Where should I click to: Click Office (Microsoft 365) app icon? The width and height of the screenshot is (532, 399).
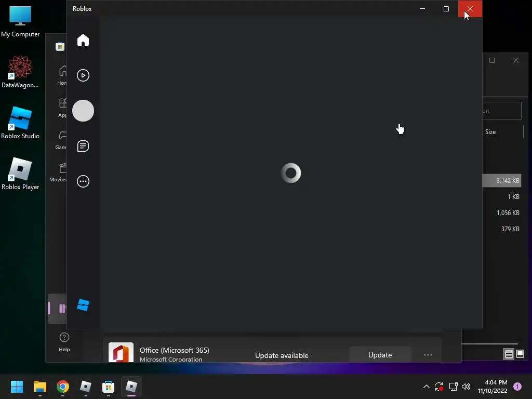pos(121,353)
